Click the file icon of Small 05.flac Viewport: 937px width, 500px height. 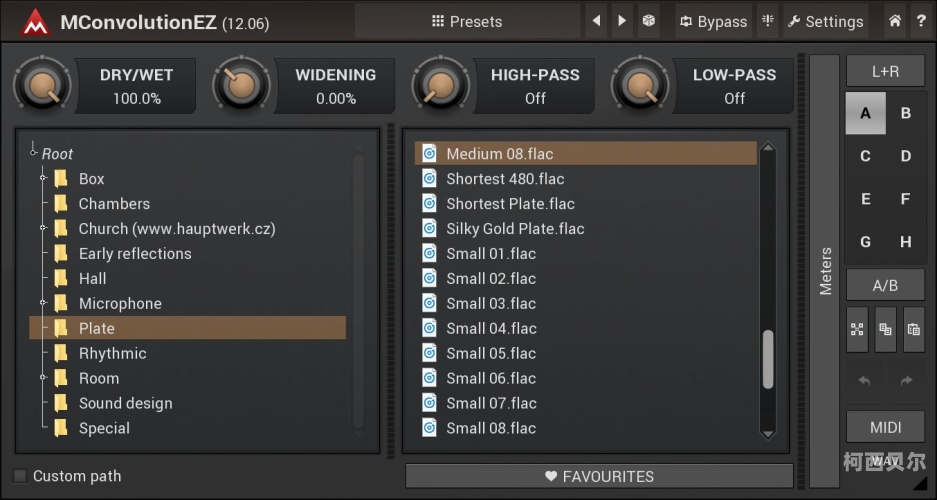[x=429, y=353]
